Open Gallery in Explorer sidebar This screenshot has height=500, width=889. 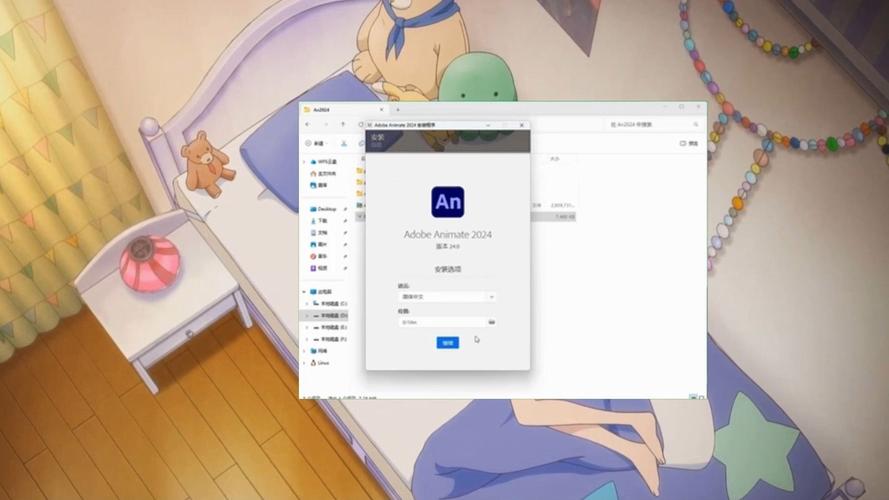(319, 185)
